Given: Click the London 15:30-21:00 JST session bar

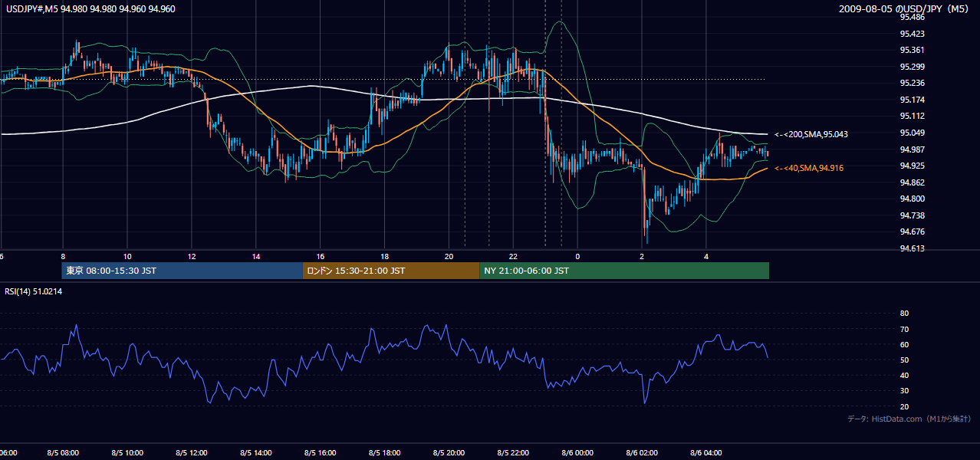Looking at the screenshot, I should [391, 271].
